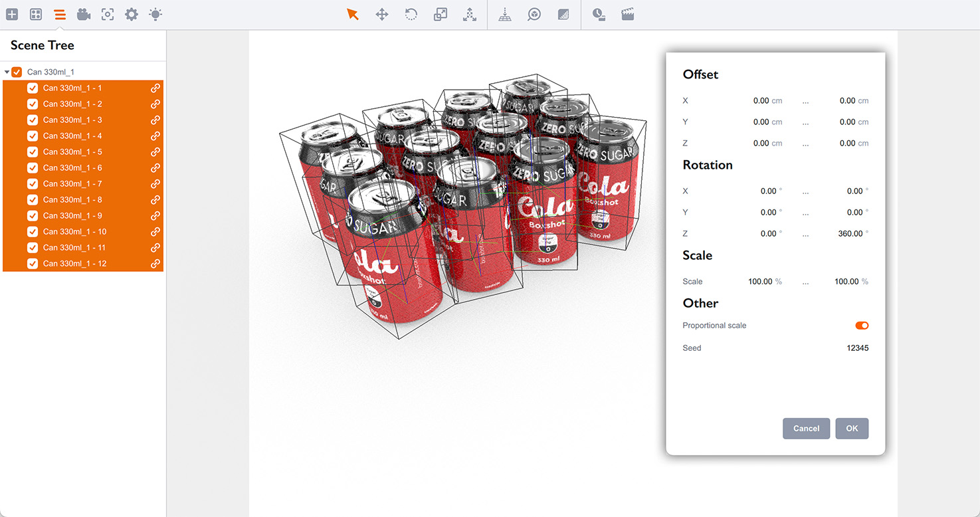This screenshot has height=517, width=980.
Task: Select Can 330ml_1 - 7 tree row
Action: click(x=83, y=183)
